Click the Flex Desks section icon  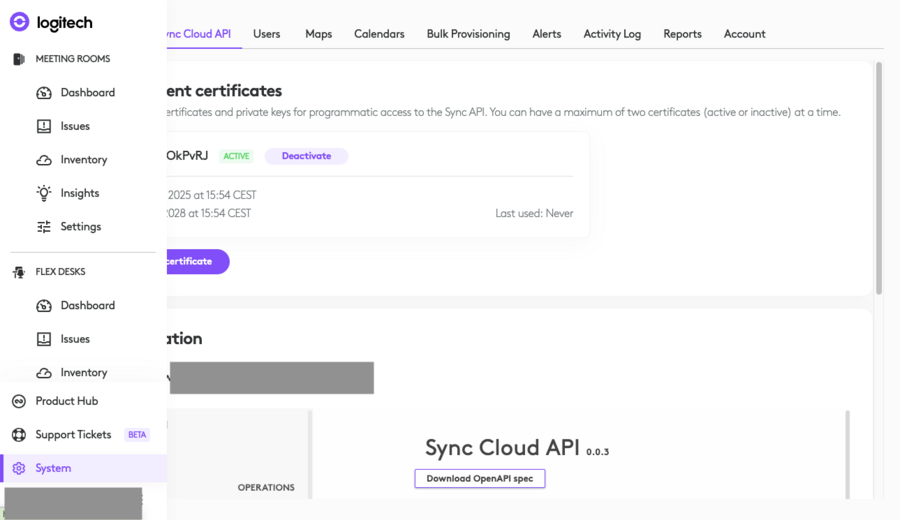[x=19, y=271]
